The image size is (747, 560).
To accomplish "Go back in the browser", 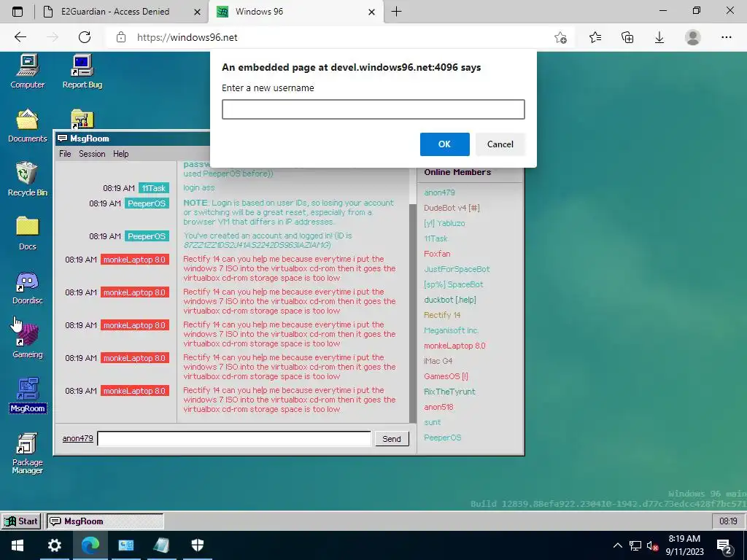I will [x=20, y=37].
